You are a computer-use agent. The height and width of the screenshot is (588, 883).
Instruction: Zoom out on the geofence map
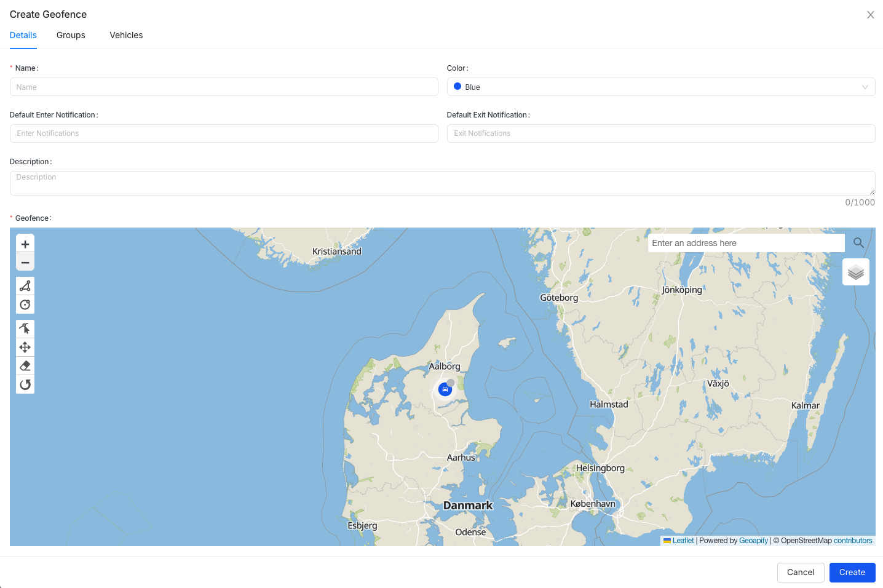click(x=25, y=262)
